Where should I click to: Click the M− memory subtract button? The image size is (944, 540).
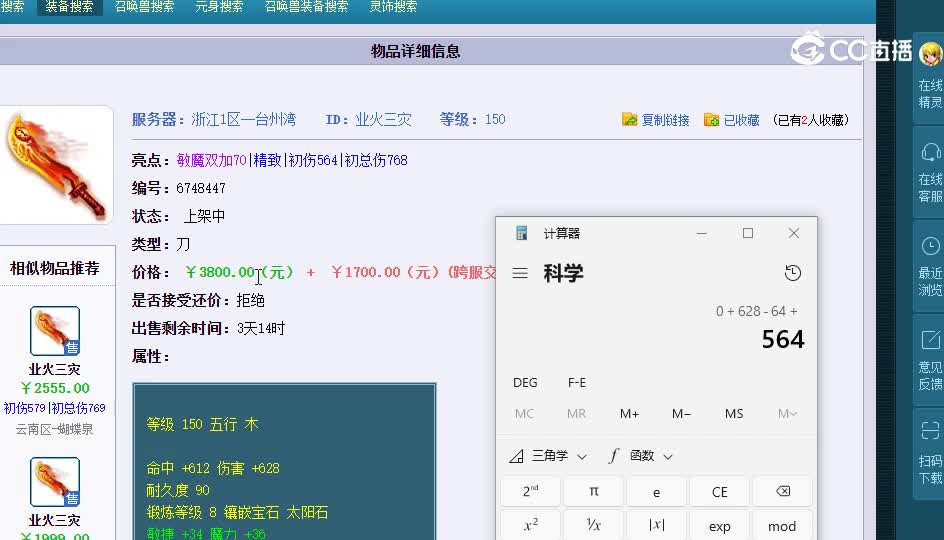click(x=681, y=414)
